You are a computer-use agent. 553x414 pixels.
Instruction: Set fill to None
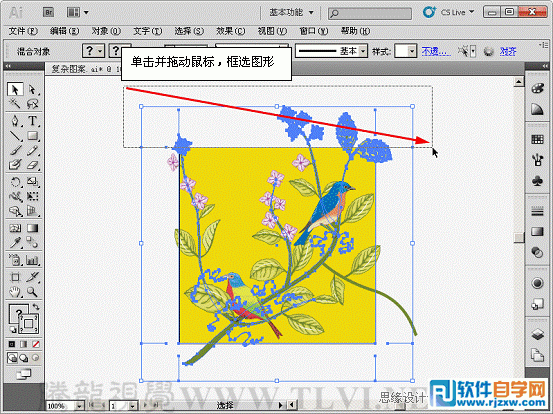coord(36,344)
